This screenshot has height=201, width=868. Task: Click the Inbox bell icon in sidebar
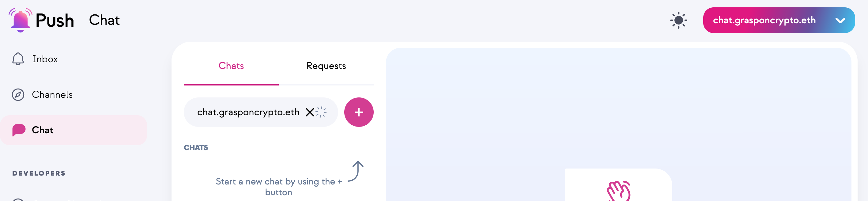point(18,59)
